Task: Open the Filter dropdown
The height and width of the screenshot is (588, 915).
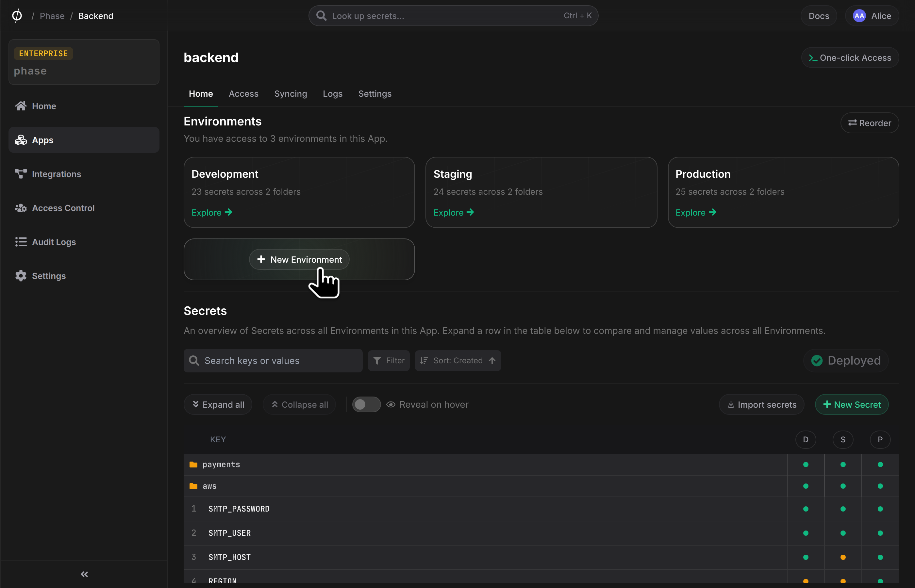Action: tap(388, 360)
